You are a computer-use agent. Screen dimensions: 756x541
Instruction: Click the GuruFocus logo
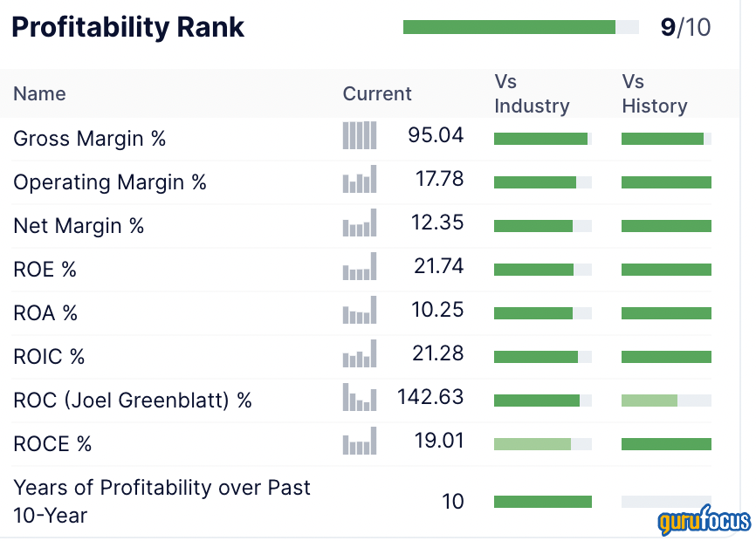tap(704, 522)
